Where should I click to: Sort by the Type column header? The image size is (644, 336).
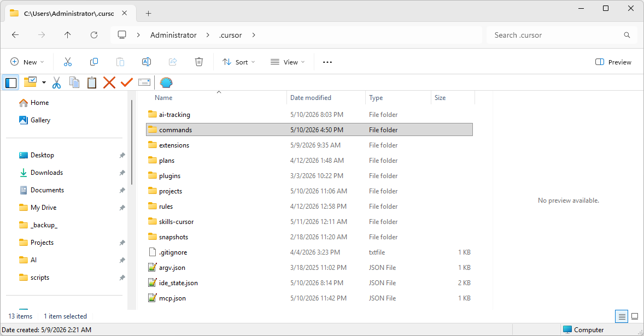pos(376,98)
